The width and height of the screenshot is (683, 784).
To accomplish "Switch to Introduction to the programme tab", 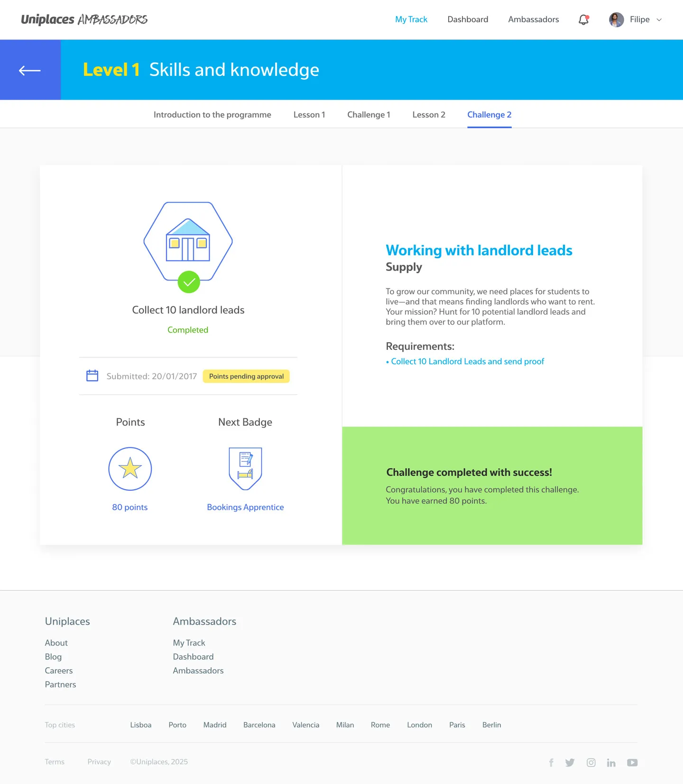I will tap(212, 115).
